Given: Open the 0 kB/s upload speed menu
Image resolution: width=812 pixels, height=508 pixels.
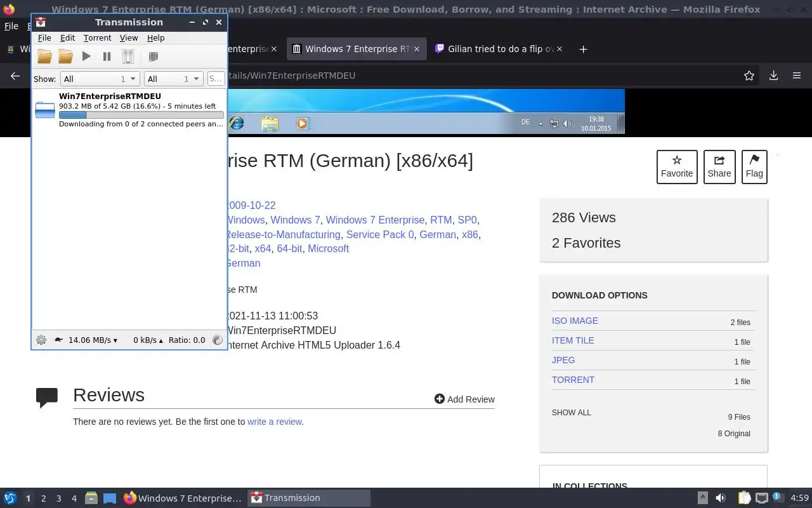Looking at the screenshot, I should tap(148, 340).
